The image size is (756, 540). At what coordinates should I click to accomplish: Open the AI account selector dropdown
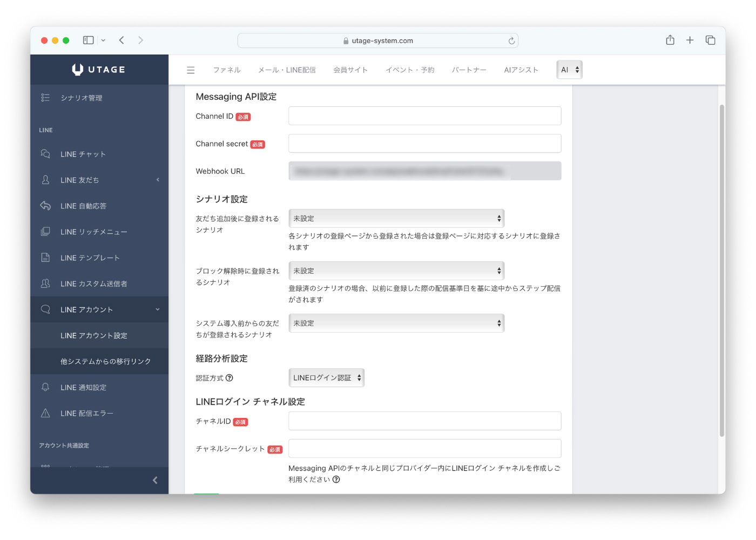[x=569, y=70]
